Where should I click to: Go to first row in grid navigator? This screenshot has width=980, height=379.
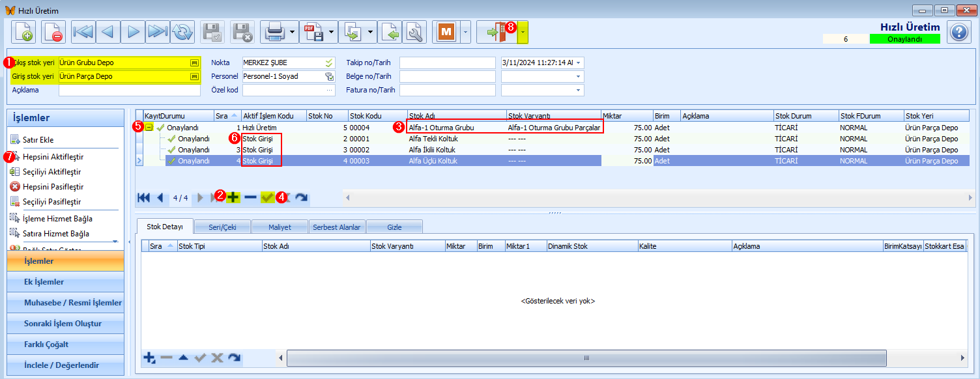coord(144,197)
